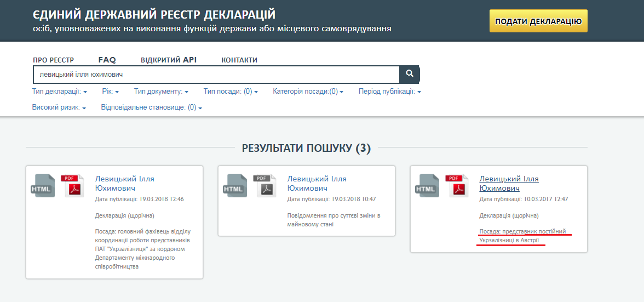The height and width of the screenshot is (302, 644).
Task: Expand the Період публікації filter
Action: (x=390, y=92)
